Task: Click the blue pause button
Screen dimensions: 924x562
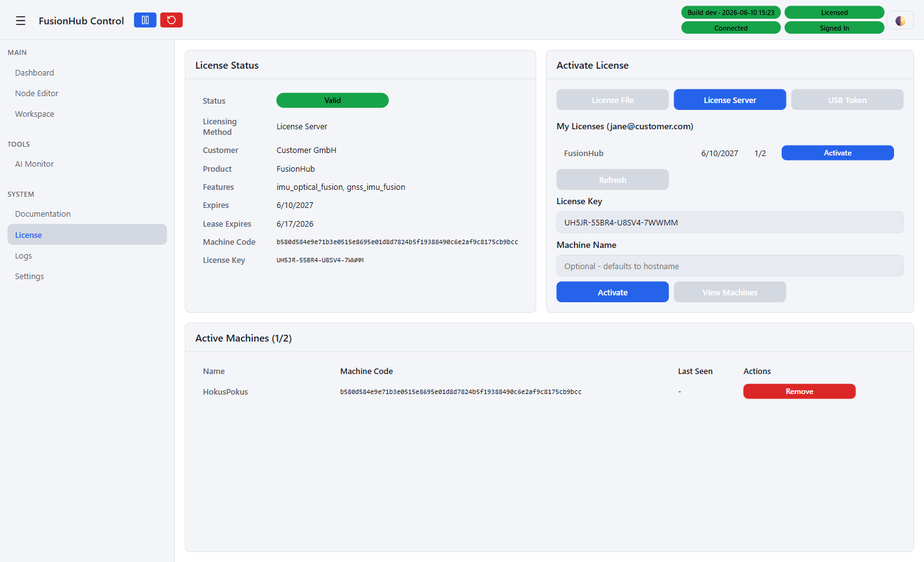Action: point(145,20)
